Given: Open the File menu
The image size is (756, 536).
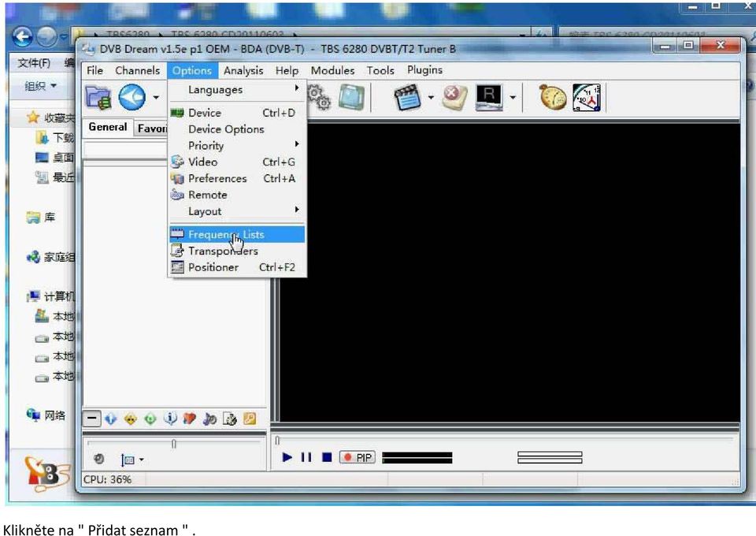Looking at the screenshot, I should 94,70.
